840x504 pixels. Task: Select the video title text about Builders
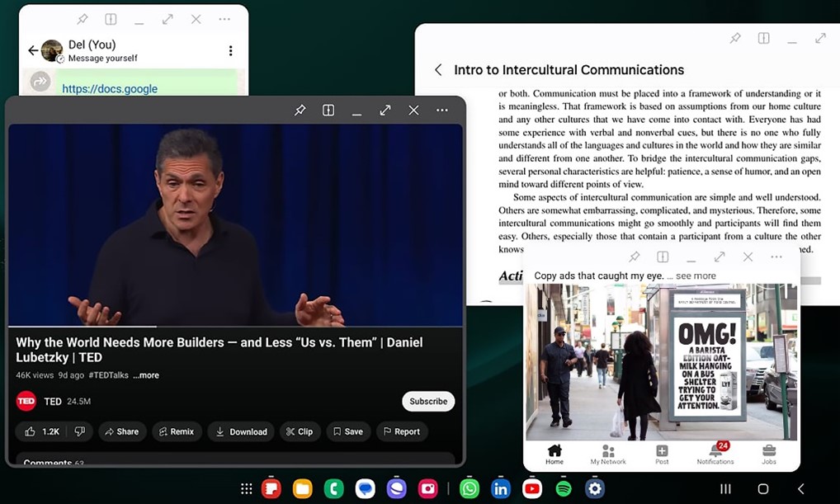click(x=219, y=350)
